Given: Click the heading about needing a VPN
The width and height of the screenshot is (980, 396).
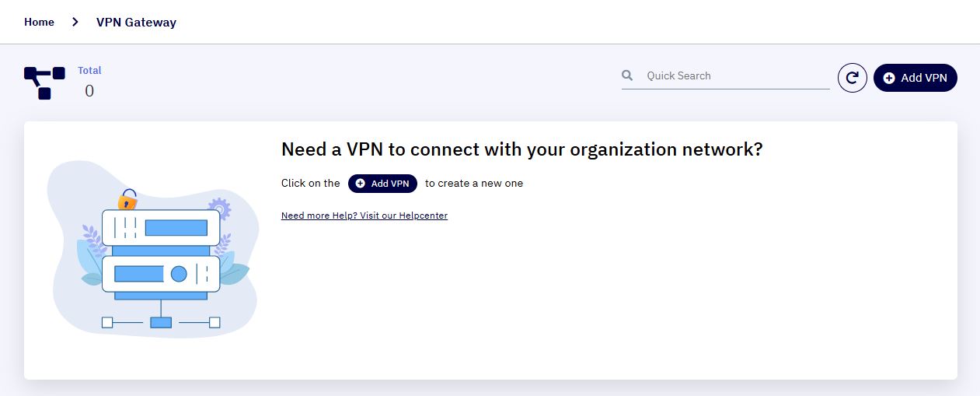Looking at the screenshot, I should [522, 149].
